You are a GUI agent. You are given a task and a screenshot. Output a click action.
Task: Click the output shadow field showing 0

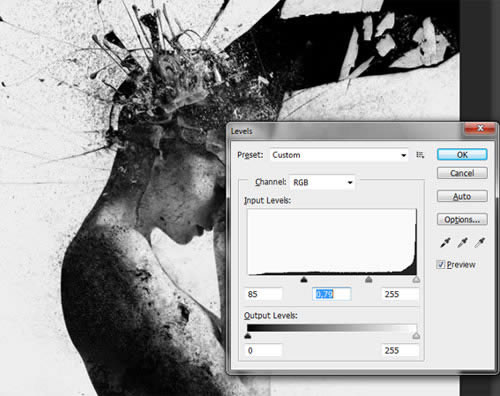pyautogui.click(x=263, y=350)
